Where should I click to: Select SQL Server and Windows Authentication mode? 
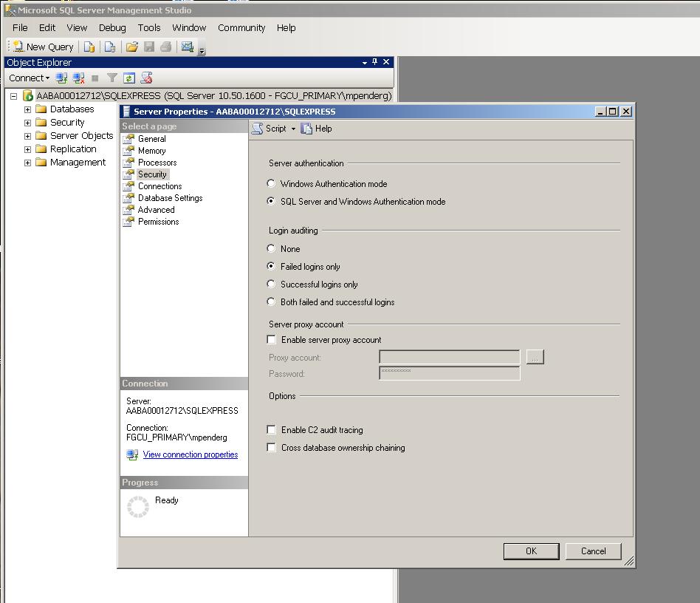(x=271, y=202)
